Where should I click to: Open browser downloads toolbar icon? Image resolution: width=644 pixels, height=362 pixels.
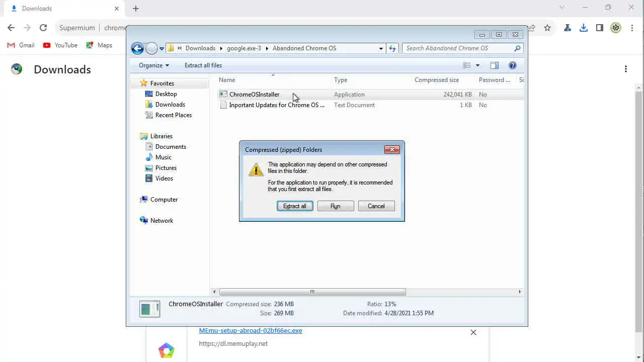tap(584, 28)
